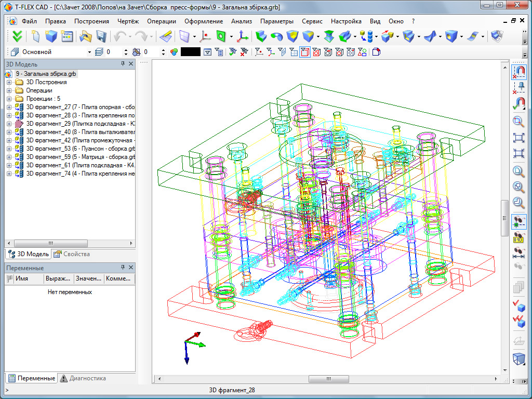
Task: Switch to the Диагностика tab
Action: [83, 378]
